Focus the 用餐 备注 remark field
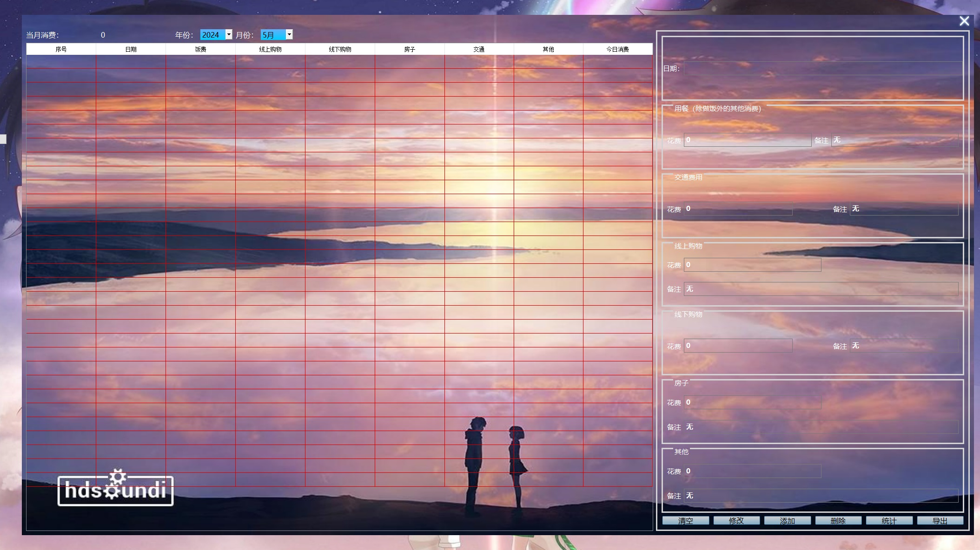This screenshot has height=550, width=980. click(x=895, y=140)
